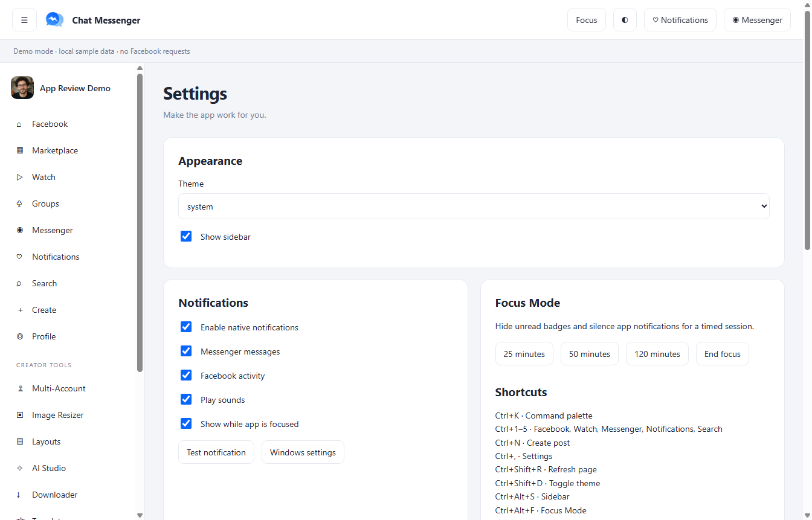Toggle Facebook activity checkbox

186,375
